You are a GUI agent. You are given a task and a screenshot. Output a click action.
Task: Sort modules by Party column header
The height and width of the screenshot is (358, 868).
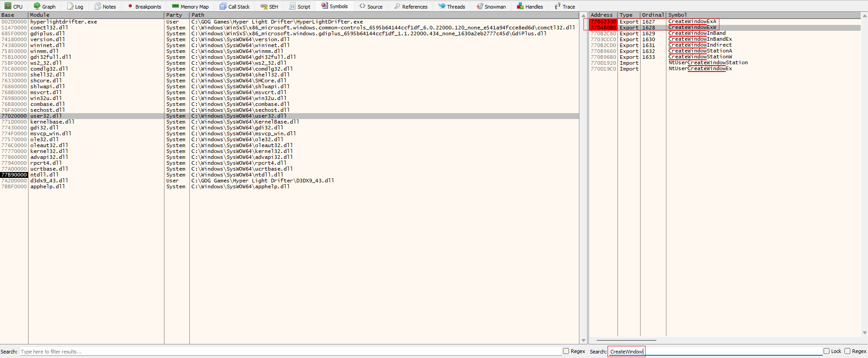tap(174, 15)
